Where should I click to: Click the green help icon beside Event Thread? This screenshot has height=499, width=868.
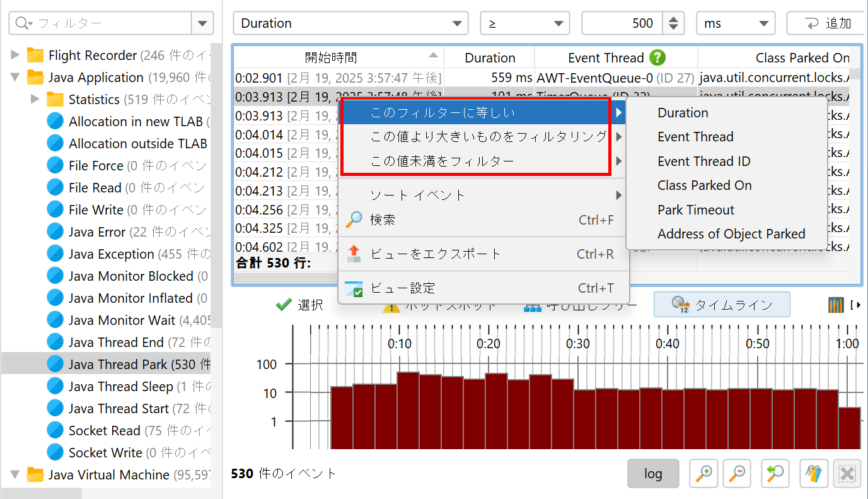tap(657, 58)
